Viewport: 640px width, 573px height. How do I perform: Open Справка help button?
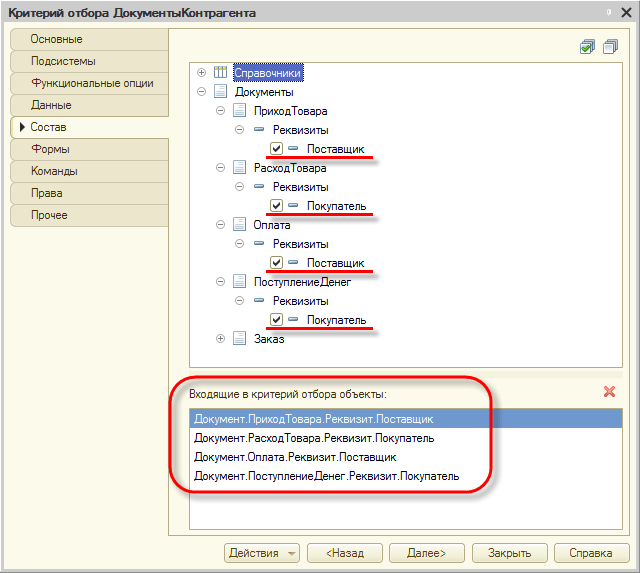tap(591, 553)
